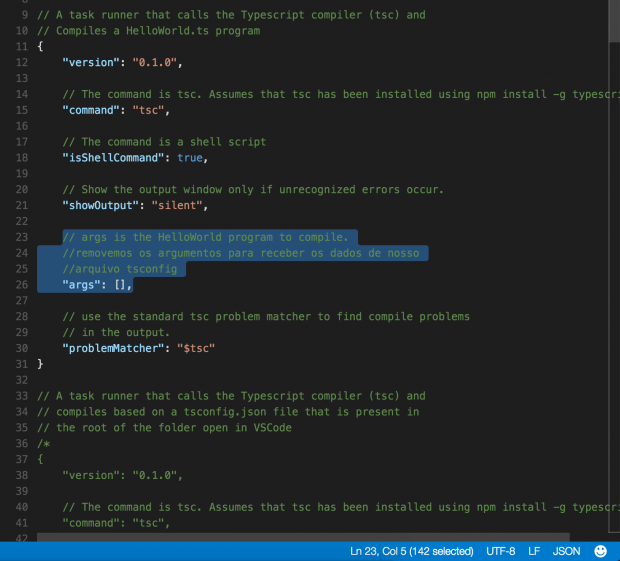Screen dimensions: 620x561
Task: Click "command": "tsc" on line 15
Action: pyautogui.click(x=116, y=110)
